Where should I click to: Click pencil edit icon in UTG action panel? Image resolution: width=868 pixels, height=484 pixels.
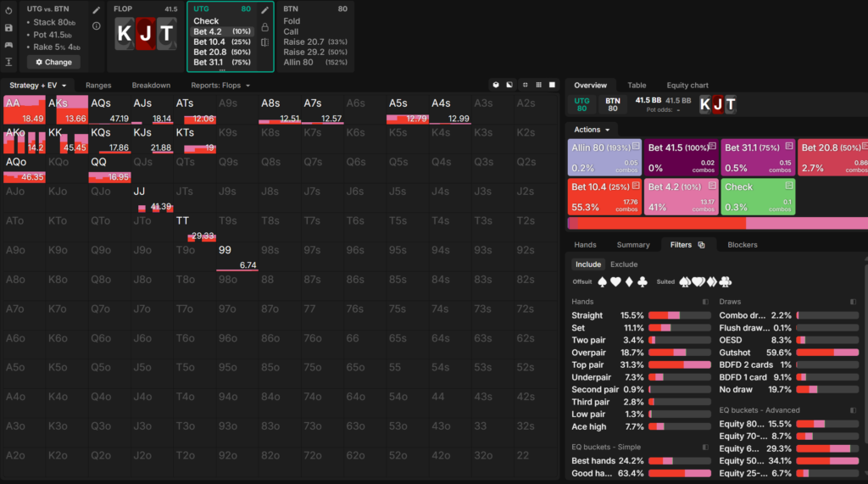click(x=265, y=10)
